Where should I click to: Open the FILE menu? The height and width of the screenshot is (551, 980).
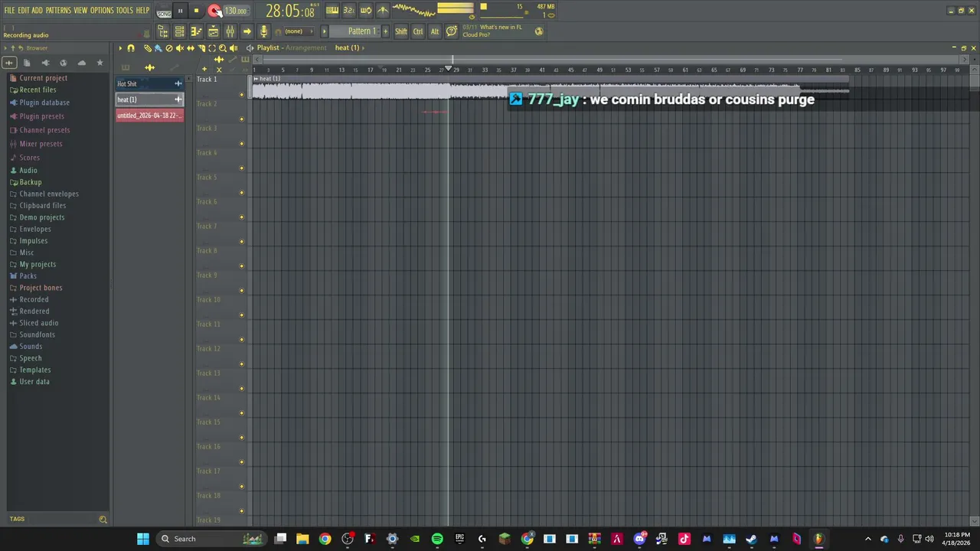click(x=9, y=10)
